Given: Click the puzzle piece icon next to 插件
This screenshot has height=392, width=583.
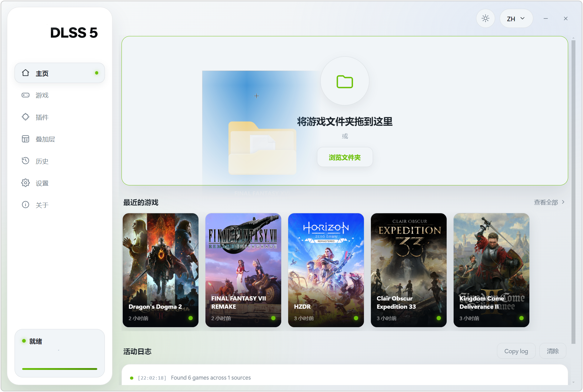Looking at the screenshot, I should (x=25, y=117).
